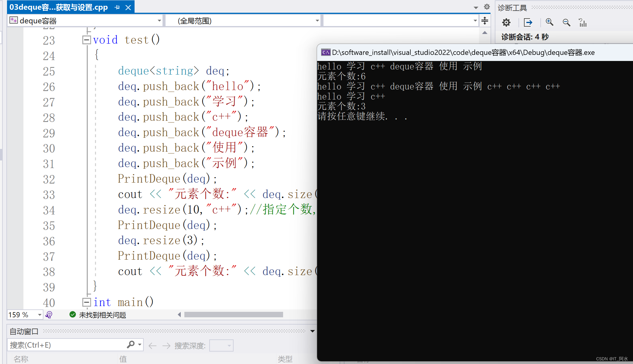Click the 名称 column header
633x364 pixels.
[x=21, y=359]
